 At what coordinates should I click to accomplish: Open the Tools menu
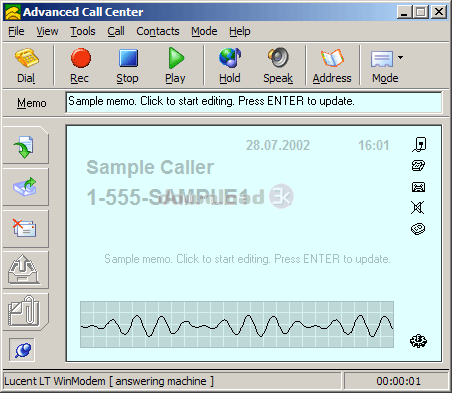point(83,31)
